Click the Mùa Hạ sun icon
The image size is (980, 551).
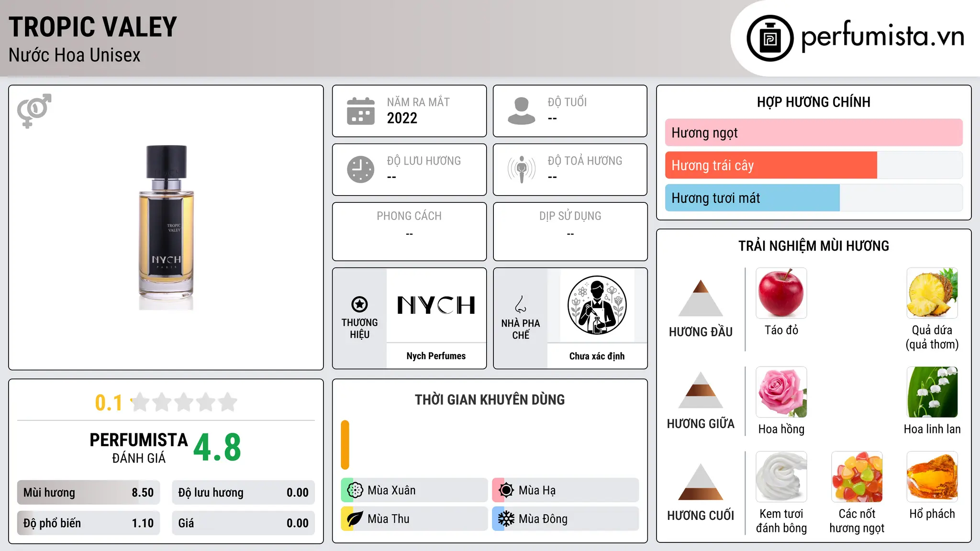(x=506, y=490)
